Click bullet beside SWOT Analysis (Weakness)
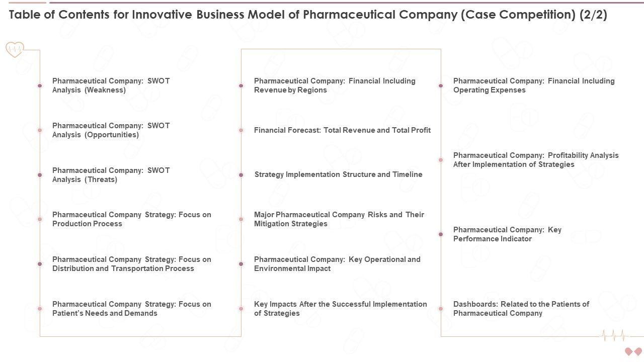Viewport: 644px width, 362px height. [40, 86]
